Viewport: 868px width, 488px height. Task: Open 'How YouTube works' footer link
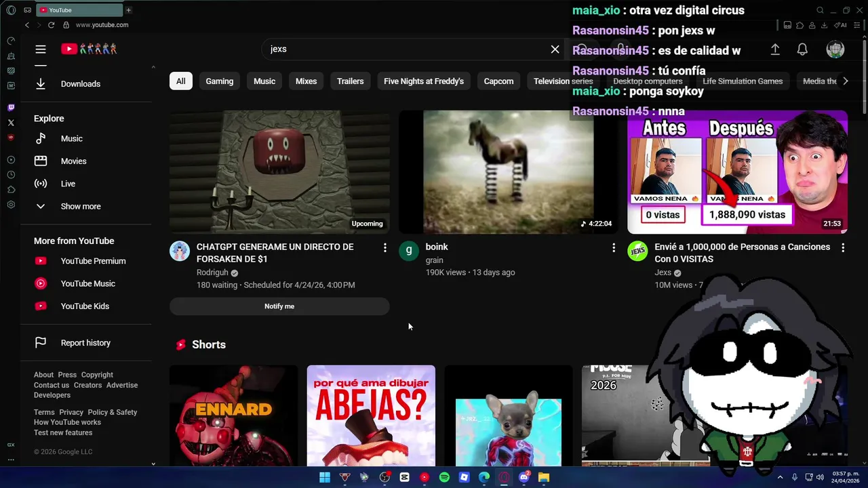point(67,422)
